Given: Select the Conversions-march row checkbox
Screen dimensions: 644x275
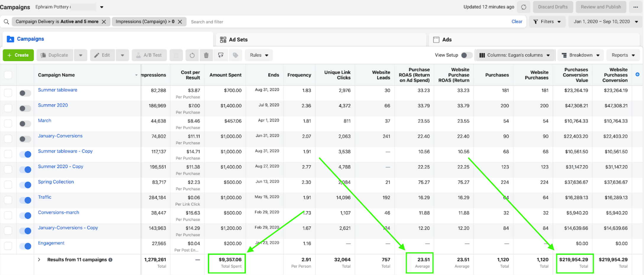Looking at the screenshot, I should click(8, 215).
